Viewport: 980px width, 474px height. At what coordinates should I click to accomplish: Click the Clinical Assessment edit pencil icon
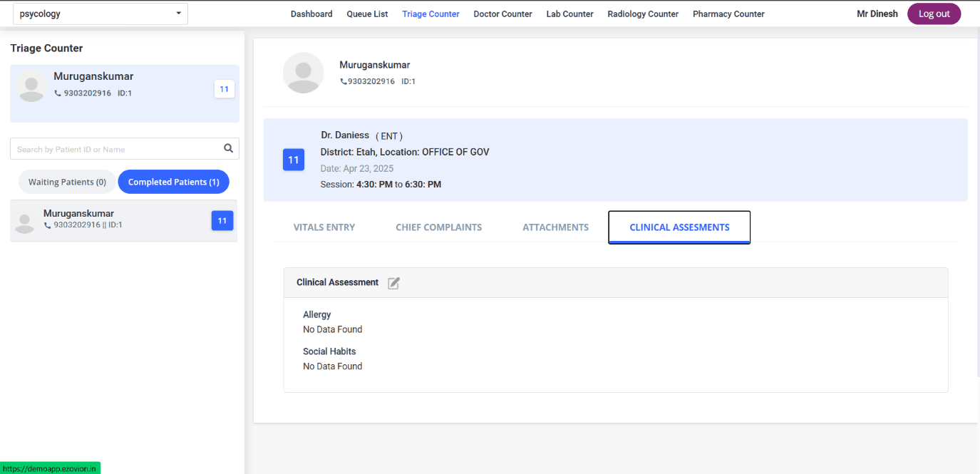pos(393,283)
